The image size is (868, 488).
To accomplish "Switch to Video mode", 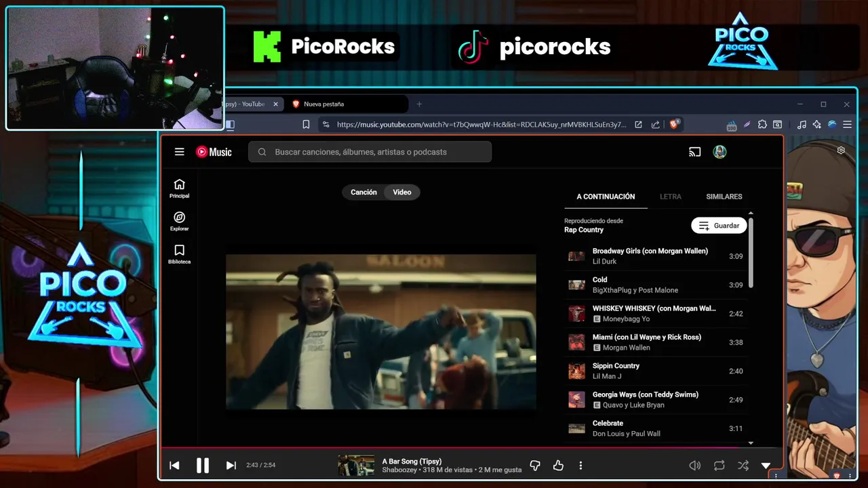I will (402, 192).
